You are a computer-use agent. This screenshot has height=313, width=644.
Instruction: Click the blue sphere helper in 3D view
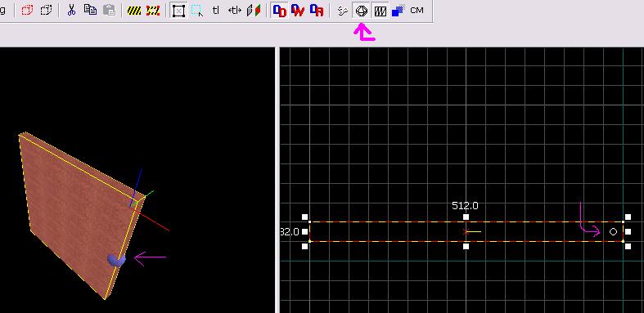[x=116, y=260]
